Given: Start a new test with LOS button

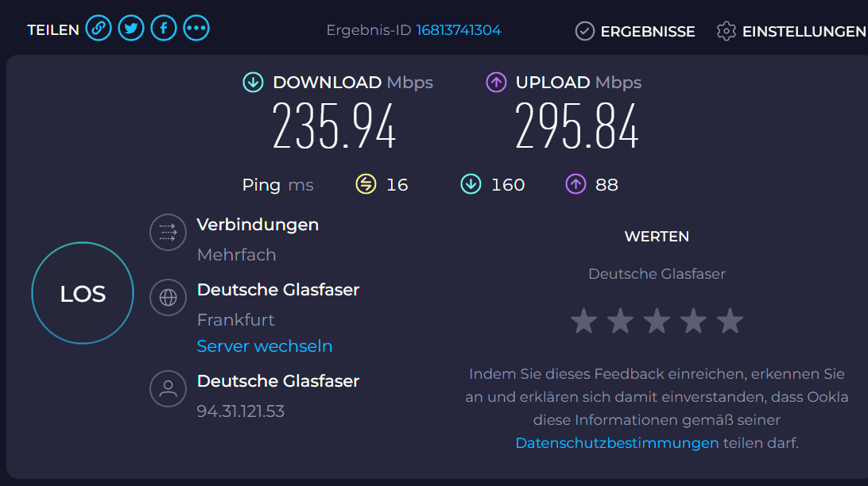Looking at the screenshot, I should 83,293.
